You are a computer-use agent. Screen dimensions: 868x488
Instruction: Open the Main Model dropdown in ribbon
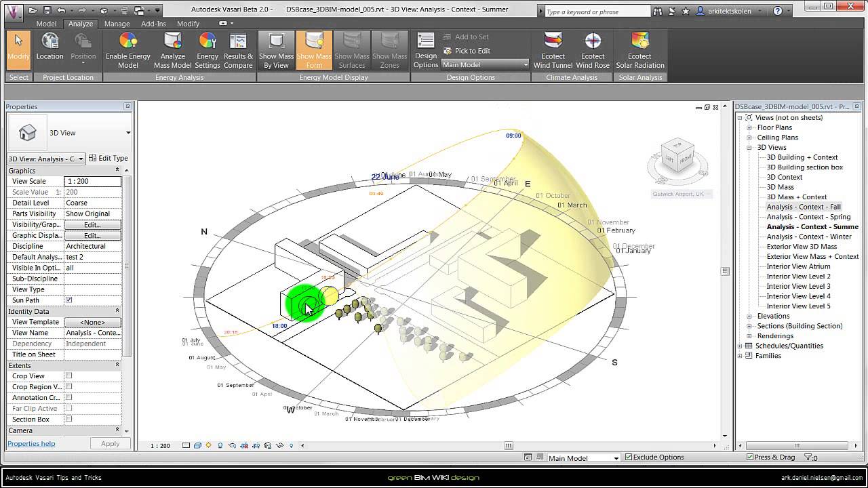point(485,64)
